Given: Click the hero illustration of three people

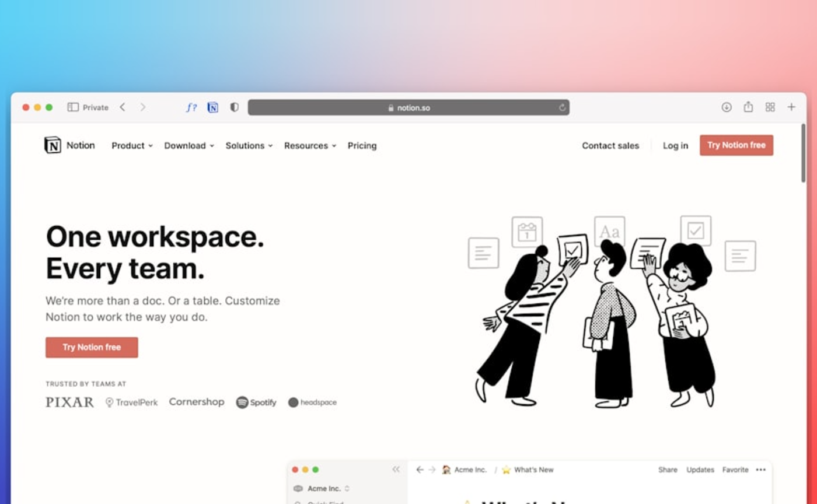Looking at the screenshot, I should click(612, 311).
